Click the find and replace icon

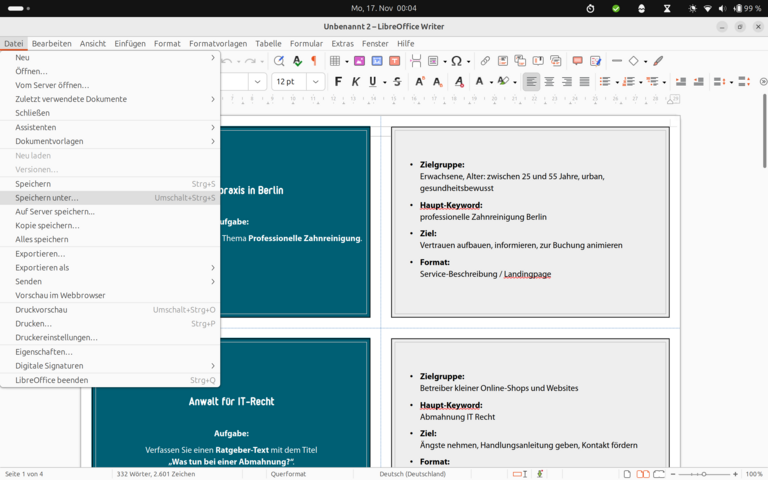pos(279,61)
